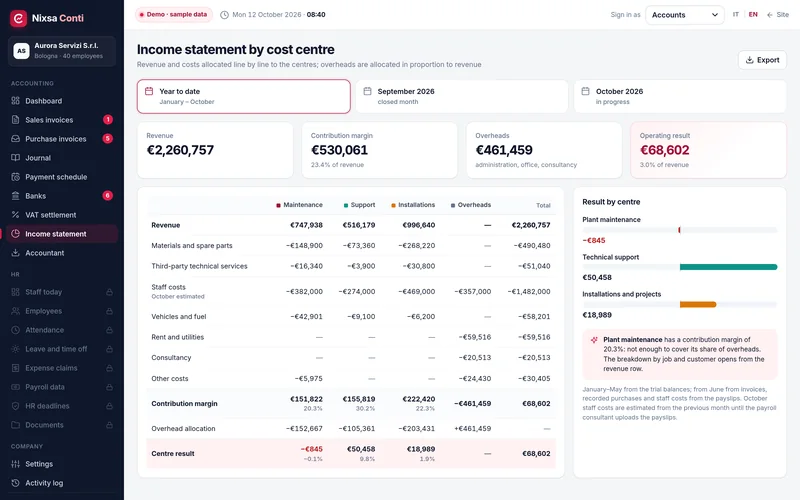Switch language to EN
Image resolution: width=800 pixels, height=500 pixels.
753,15
